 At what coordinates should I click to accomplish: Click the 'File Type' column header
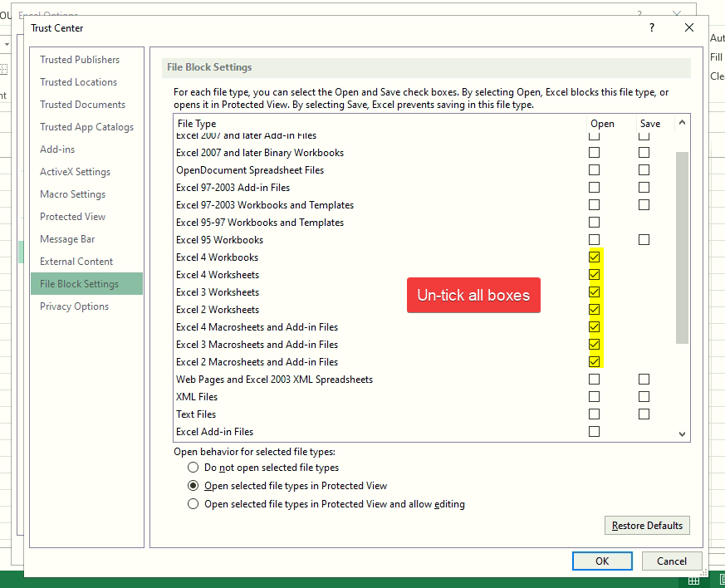pos(197,124)
